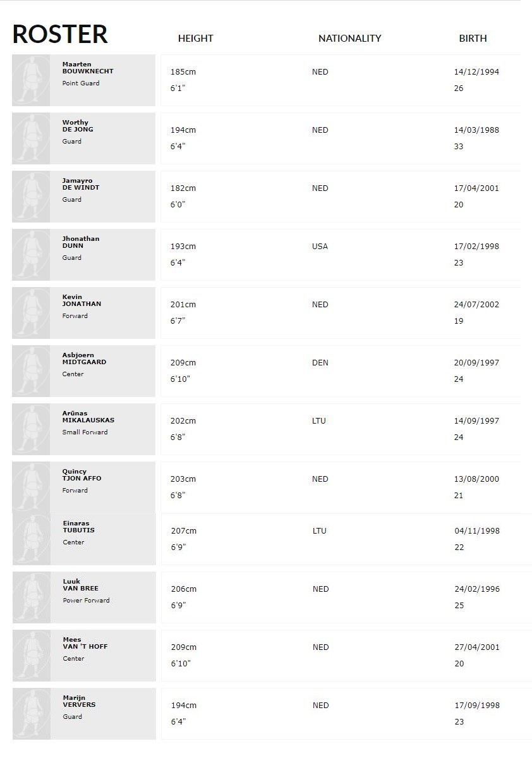Click the BIRTH column header
This screenshot has height=765, width=532.
click(473, 39)
